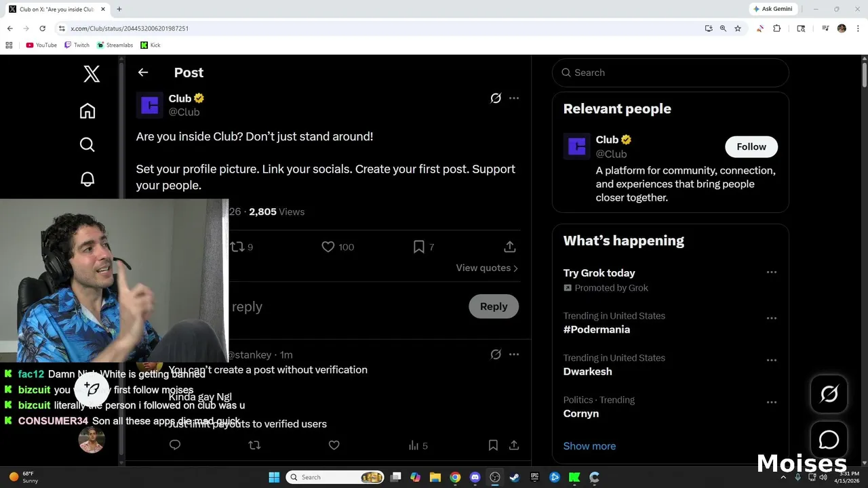Reply to the @stankey comment
Viewport: 868px width, 488px height.
[175, 445]
